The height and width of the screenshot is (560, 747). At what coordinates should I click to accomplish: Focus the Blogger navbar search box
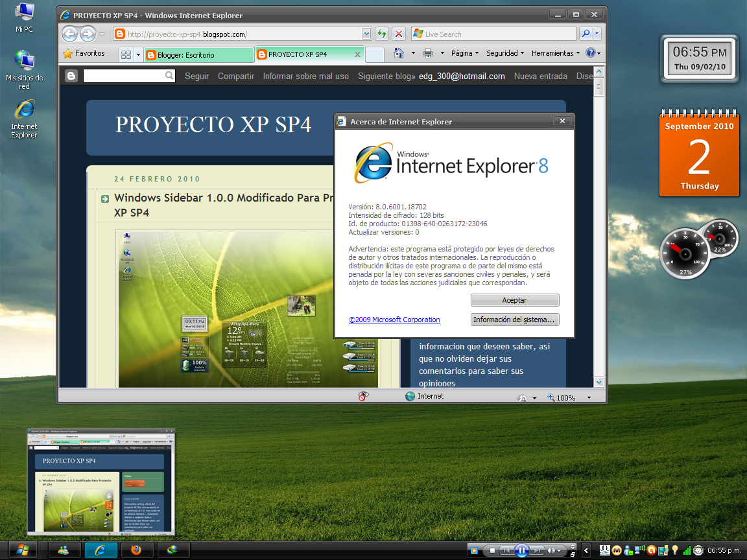click(x=129, y=76)
